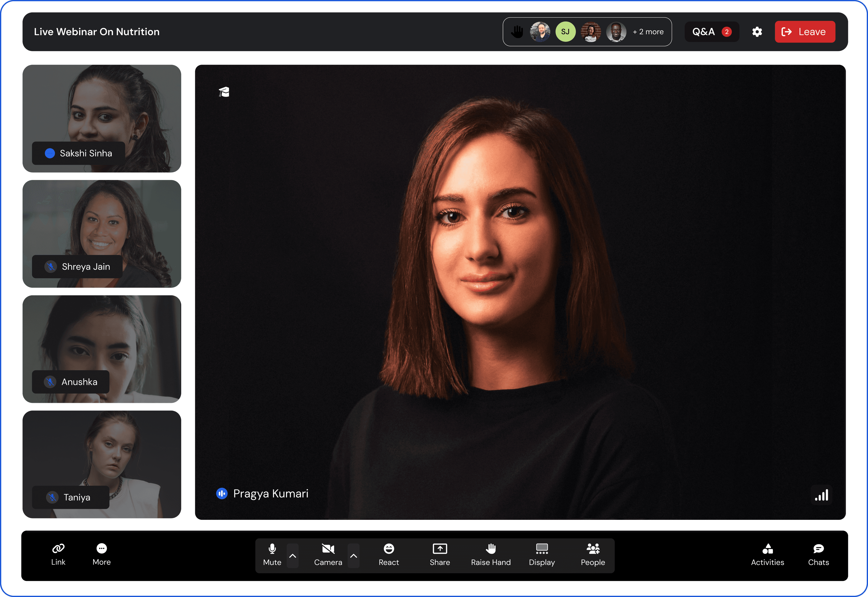Screen dimensions: 868x597
Task: Click the green SJ avatar
Action: pyautogui.click(x=565, y=32)
